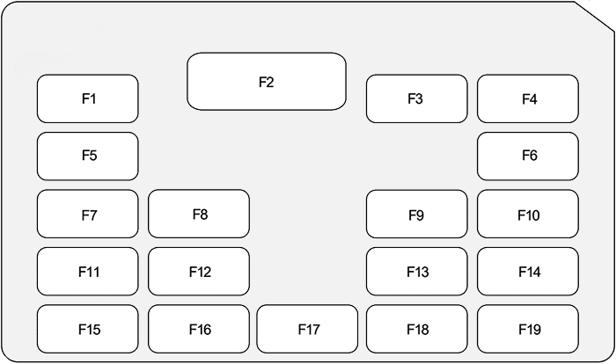Select the F8 fuse box
The width and height of the screenshot is (616, 364).
click(199, 214)
